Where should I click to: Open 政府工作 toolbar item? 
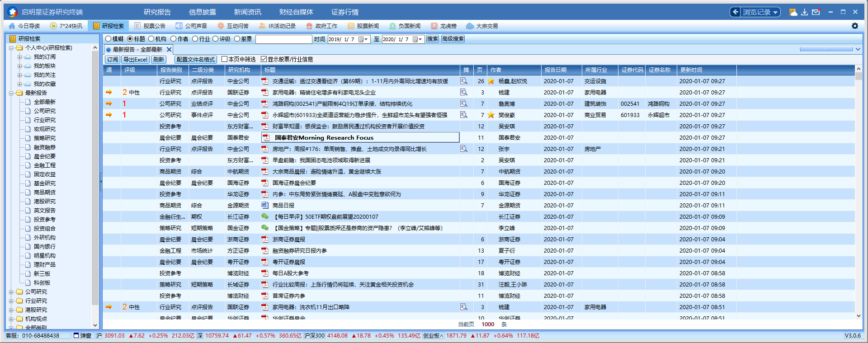click(321, 26)
